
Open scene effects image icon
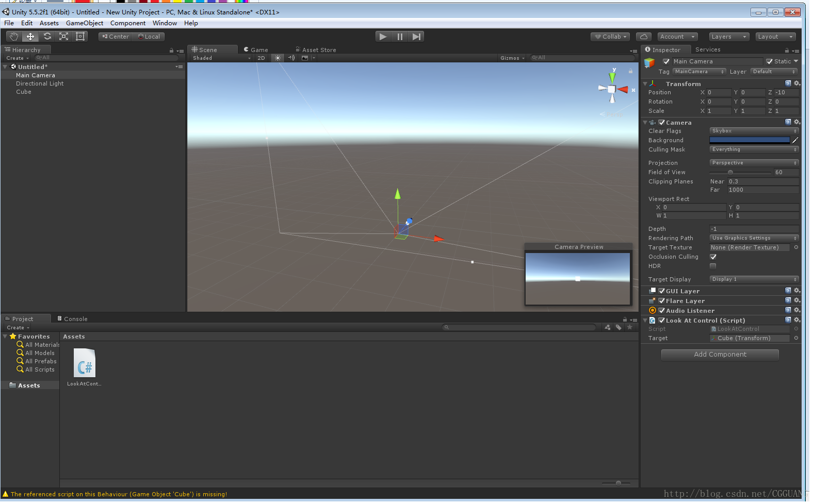305,58
